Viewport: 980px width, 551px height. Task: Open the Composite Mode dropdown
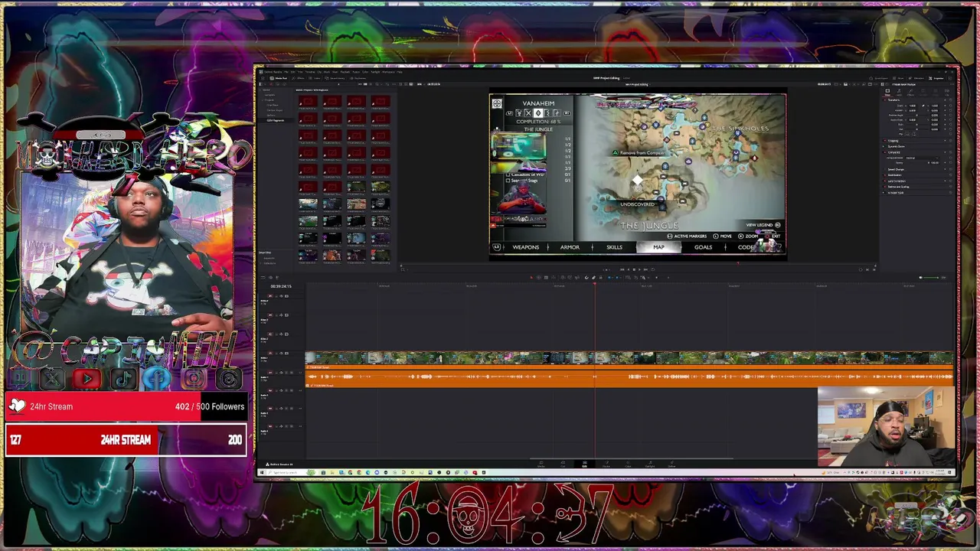point(922,158)
